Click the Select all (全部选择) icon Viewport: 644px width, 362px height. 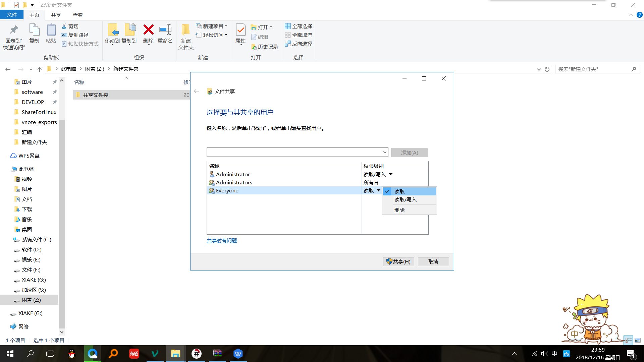coord(288,26)
